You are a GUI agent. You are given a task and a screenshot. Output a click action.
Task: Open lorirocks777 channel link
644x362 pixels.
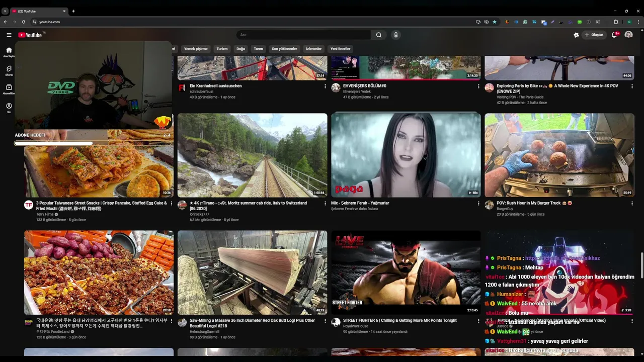pos(199,214)
